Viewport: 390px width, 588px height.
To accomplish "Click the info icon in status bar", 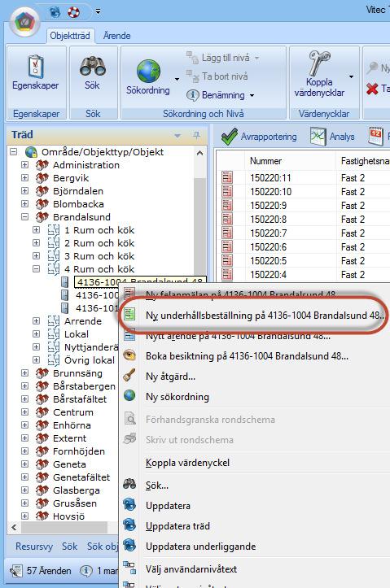I will tap(85, 571).
